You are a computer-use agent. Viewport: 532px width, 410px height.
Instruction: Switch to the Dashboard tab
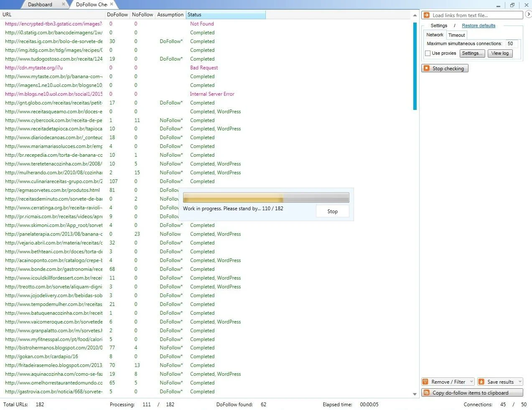click(40, 5)
